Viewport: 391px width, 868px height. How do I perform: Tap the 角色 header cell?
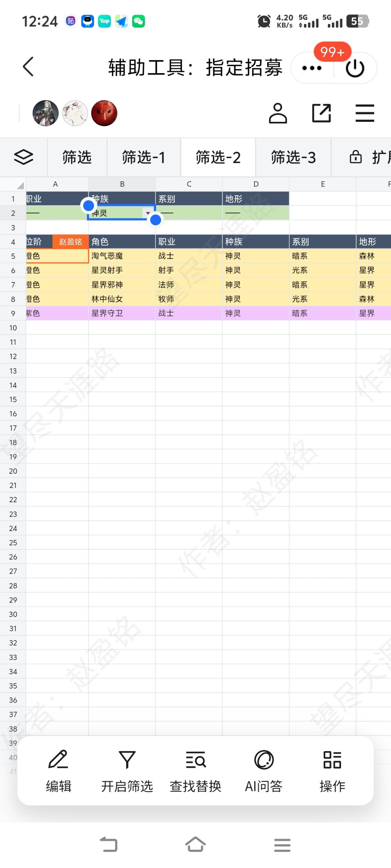coord(122,242)
